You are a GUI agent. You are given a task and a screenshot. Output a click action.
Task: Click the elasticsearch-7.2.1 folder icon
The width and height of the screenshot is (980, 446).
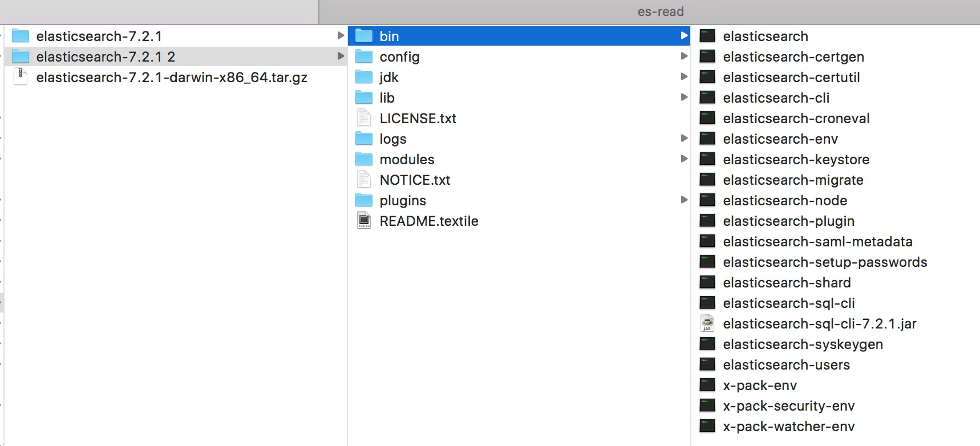(x=21, y=36)
